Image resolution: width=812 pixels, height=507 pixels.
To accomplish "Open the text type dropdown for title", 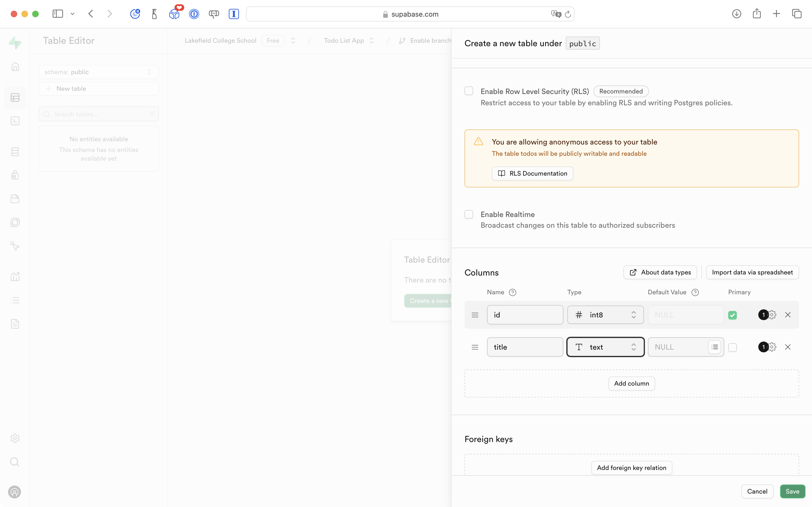I will (x=605, y=347).
